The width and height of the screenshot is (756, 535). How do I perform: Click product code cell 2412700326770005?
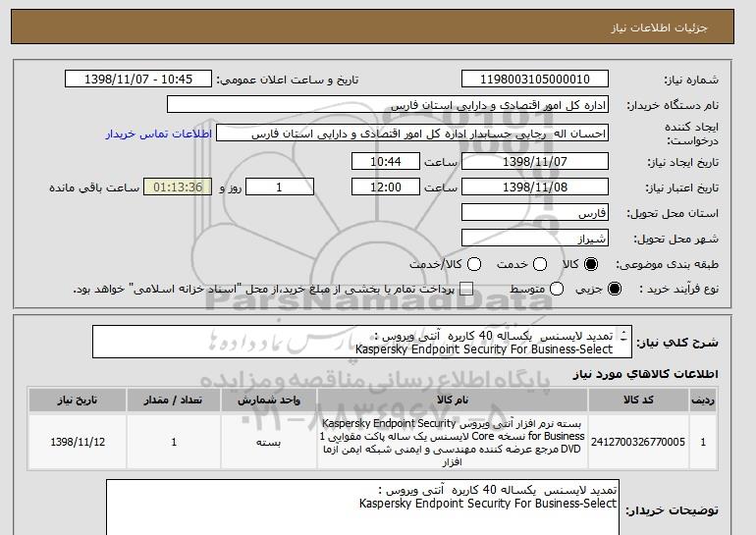click(638, 442)
